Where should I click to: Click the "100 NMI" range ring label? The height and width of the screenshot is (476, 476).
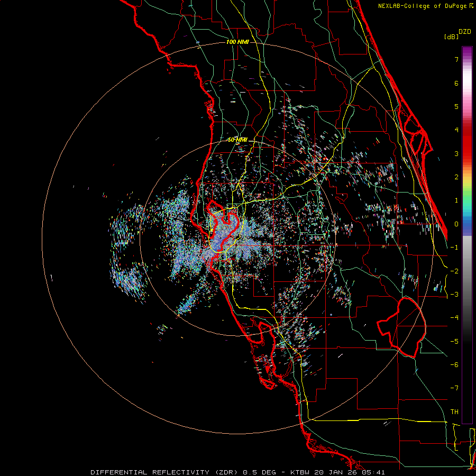click(x=237, y=42)
